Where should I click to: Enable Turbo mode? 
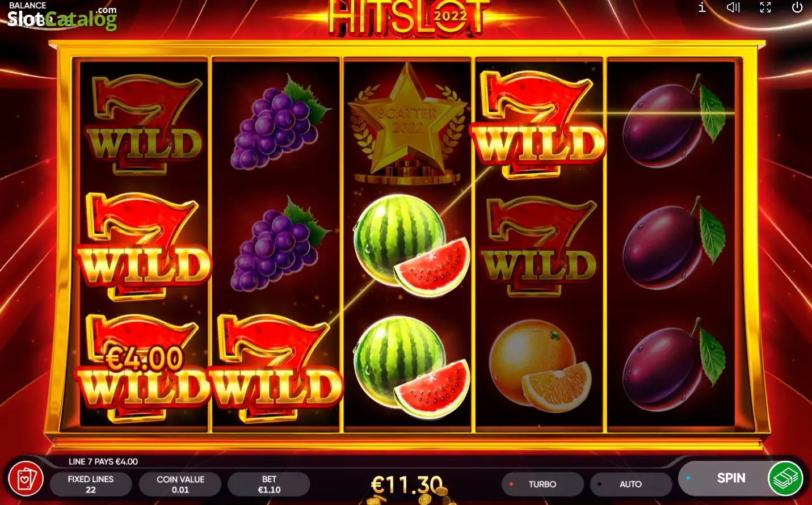[542, 484]
